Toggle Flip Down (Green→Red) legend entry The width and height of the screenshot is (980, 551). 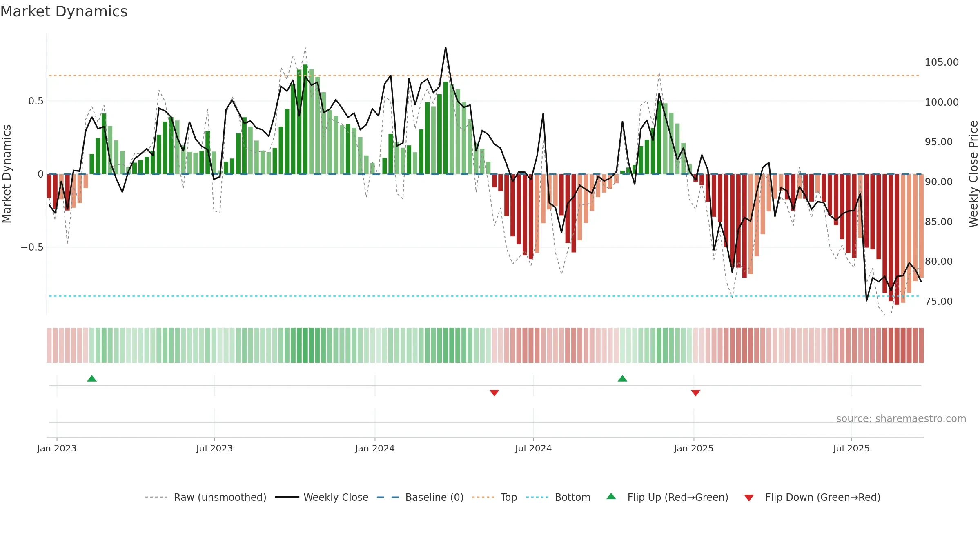pyautogui.click(x=812, y=497)
